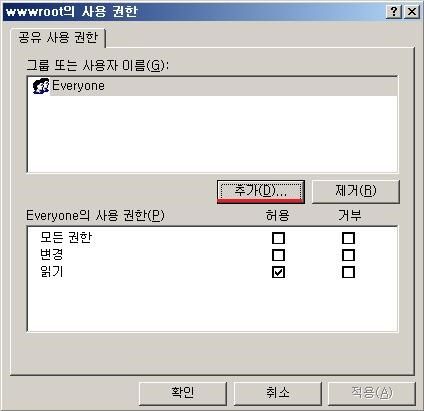Click the 추가(D)... button to add a user
424x411 pixels.
pos(261,191)
